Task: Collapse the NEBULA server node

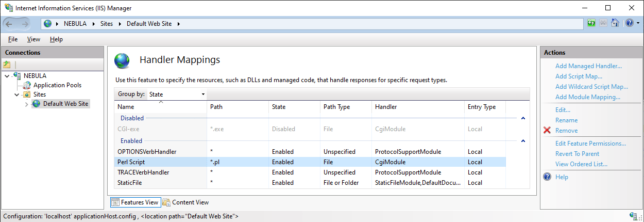Action: [6, 76]
